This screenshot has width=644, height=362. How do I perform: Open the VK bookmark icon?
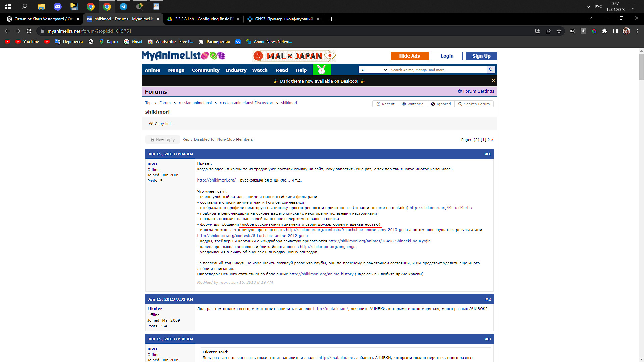coord(238,42)
